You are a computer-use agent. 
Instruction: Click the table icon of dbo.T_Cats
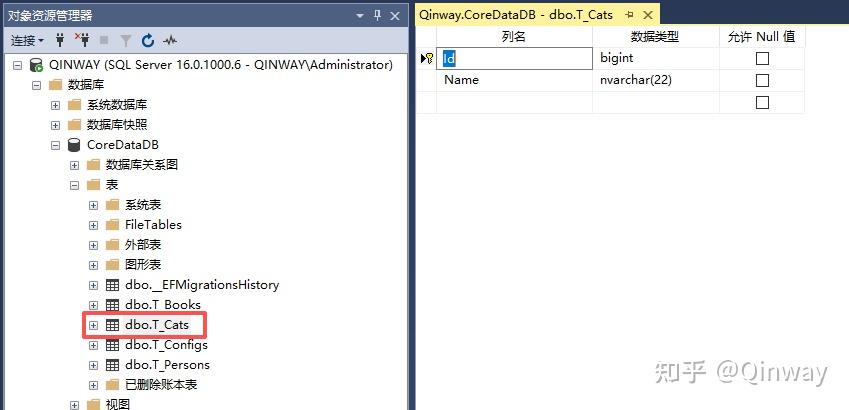[112, 325]
